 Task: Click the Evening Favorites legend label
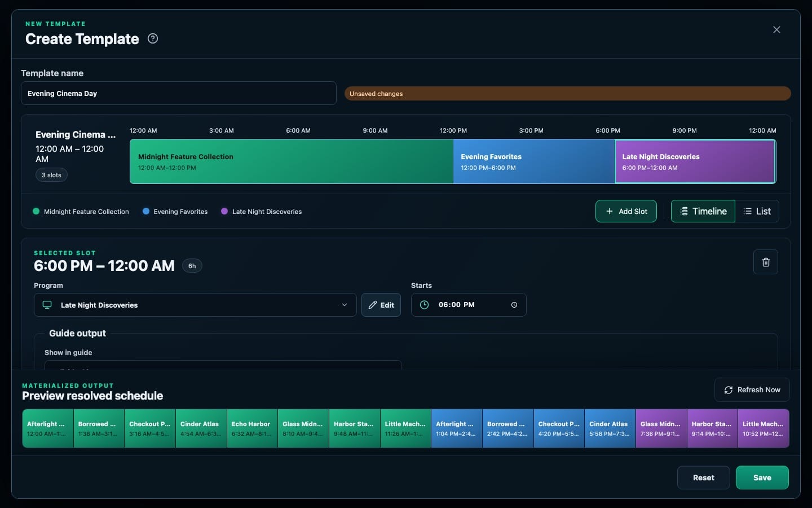(180, 211)
